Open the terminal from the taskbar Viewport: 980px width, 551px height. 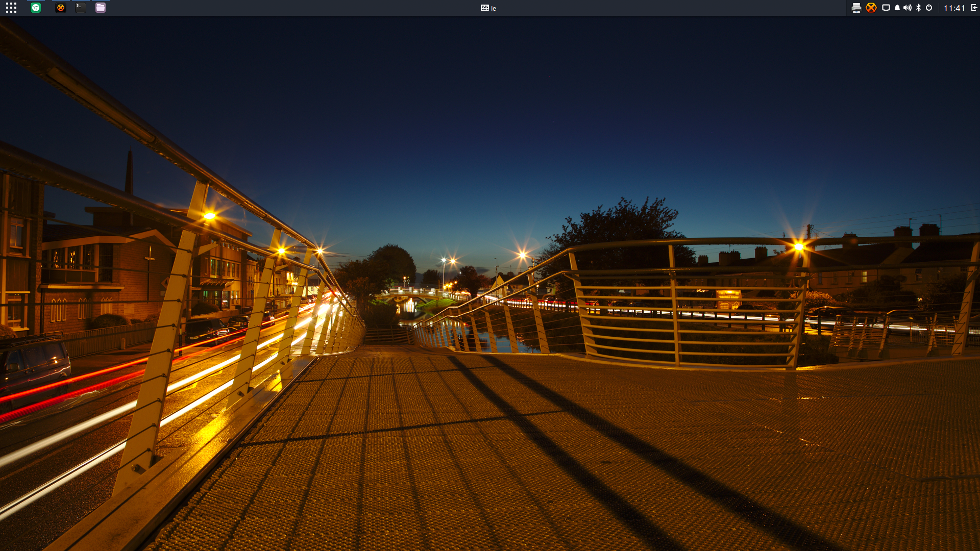point(81,8)
